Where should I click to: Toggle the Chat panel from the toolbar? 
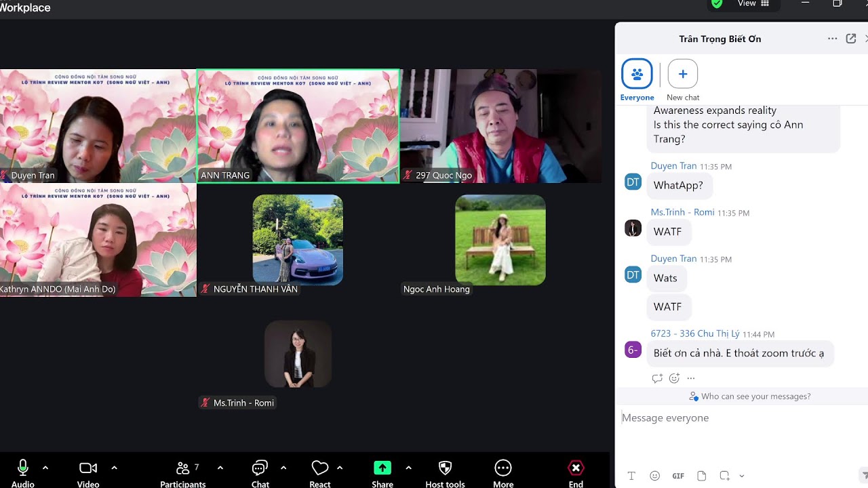click(260, 472)
